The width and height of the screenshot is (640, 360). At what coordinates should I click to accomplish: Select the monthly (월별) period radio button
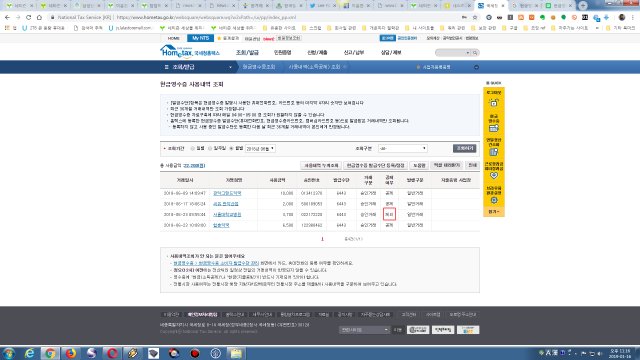[x=231, y=149]
